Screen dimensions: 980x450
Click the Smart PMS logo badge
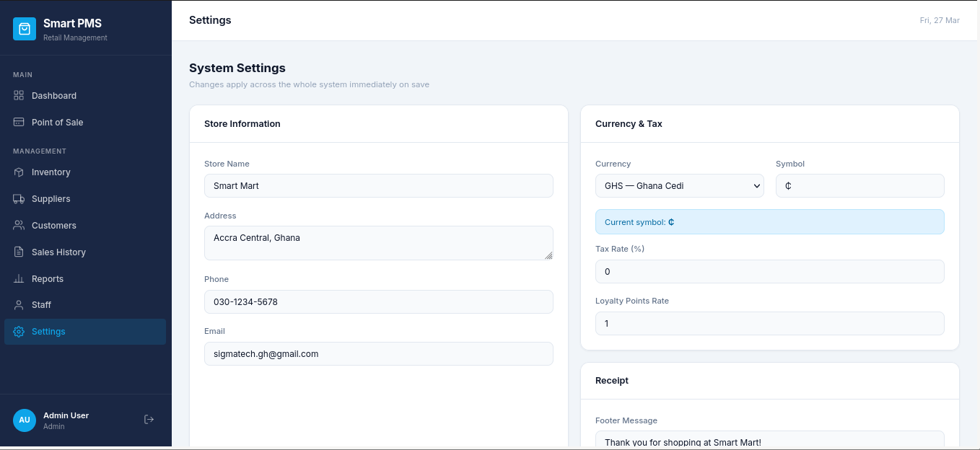click(24, 28)
